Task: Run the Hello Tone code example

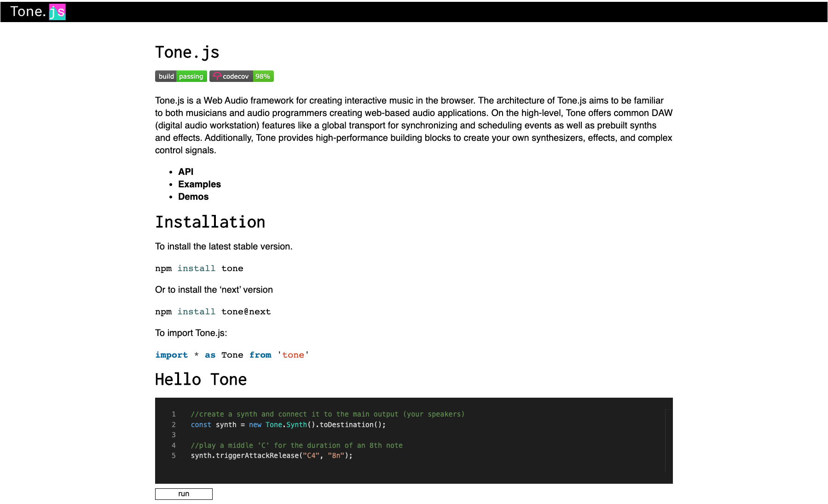Action: (184, 494)
